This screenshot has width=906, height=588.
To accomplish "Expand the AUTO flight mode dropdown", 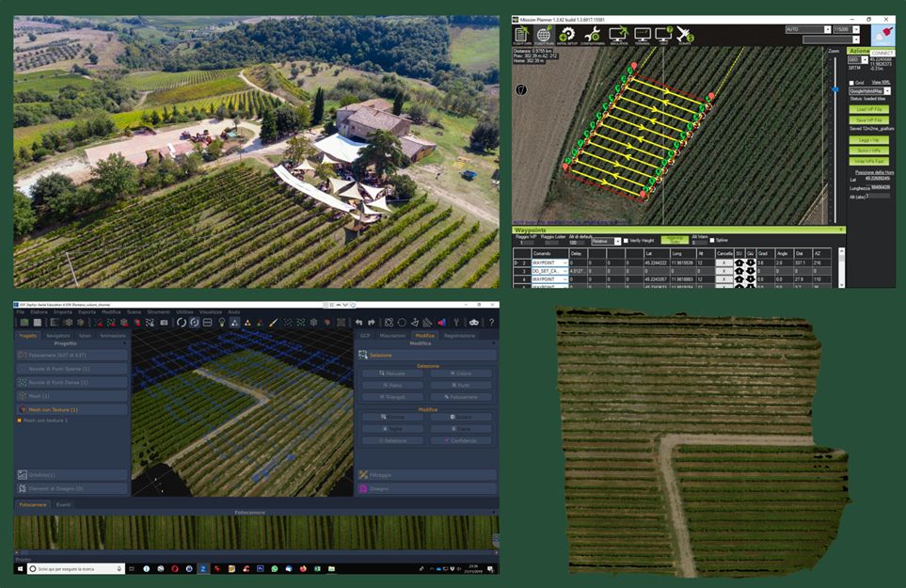I will (828, 30).
